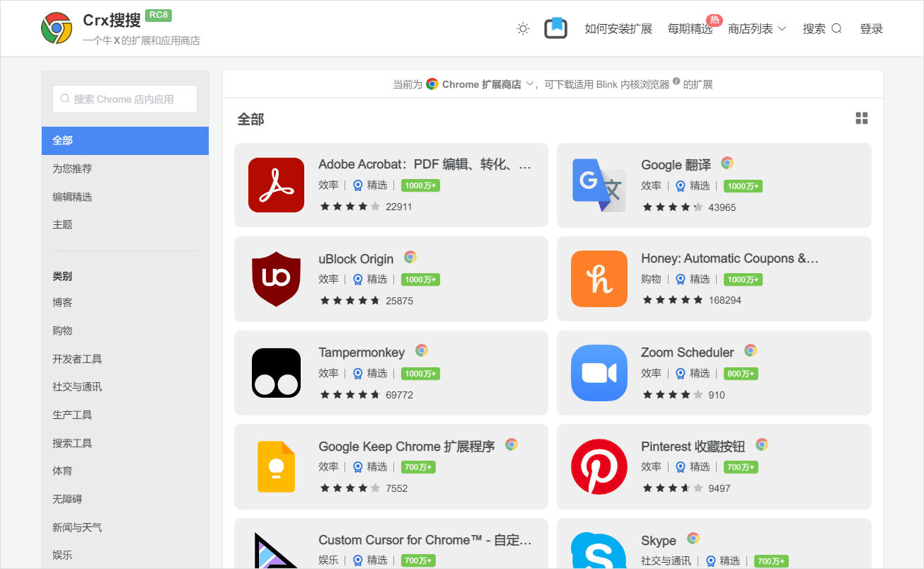
Task: Select 全部 in the sidebar
Action: (125, 140)
